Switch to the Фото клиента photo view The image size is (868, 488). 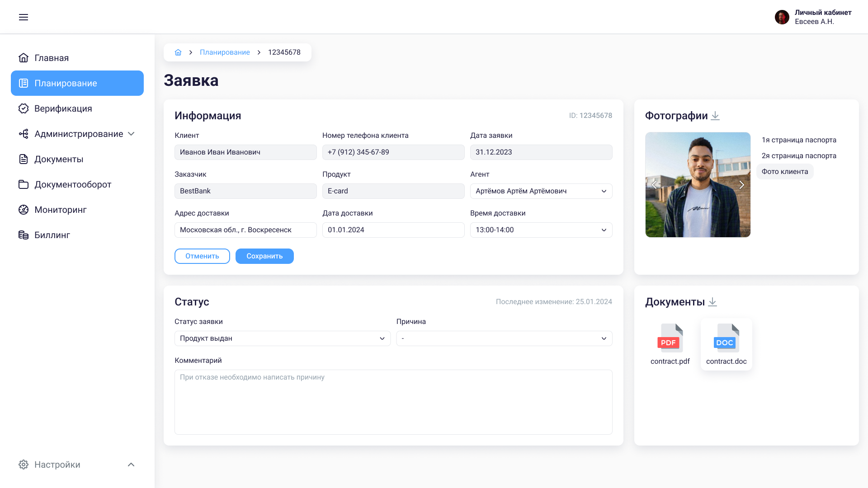pos(784,171)
